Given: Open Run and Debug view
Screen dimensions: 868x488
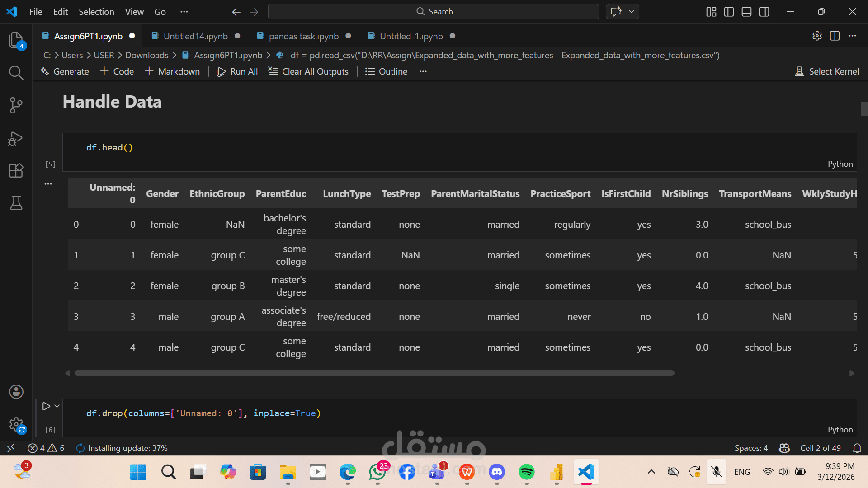Looking at the screenshot, I should tap(16, 138).
